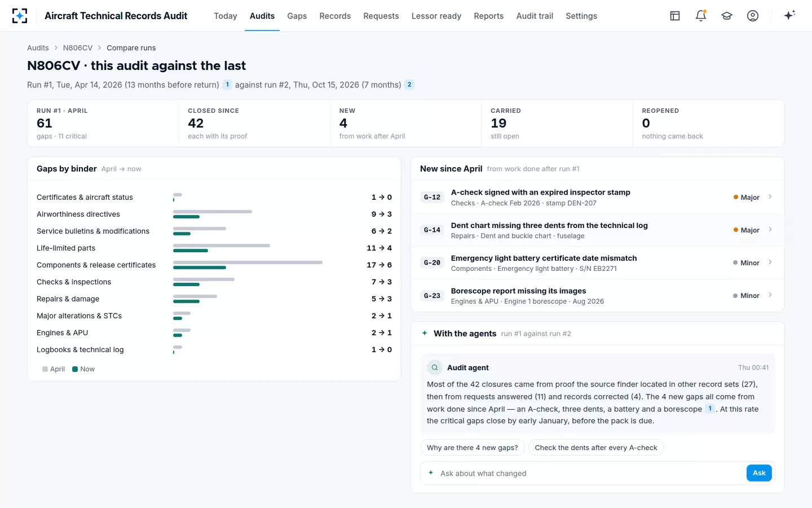
Task: Go to N806CV breadcrumb link
Action: (x=78, y=48)
